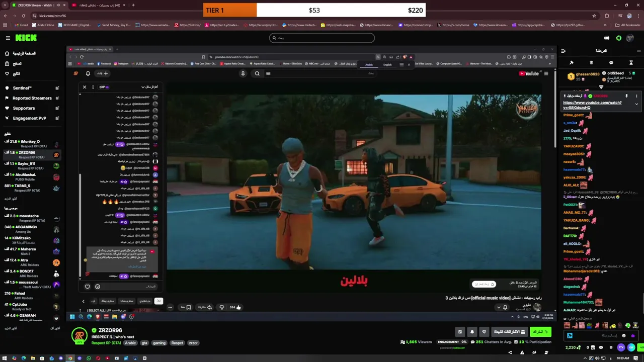Open the Kick hamburger menu
The image size is (644, 362).
[8, 38]
